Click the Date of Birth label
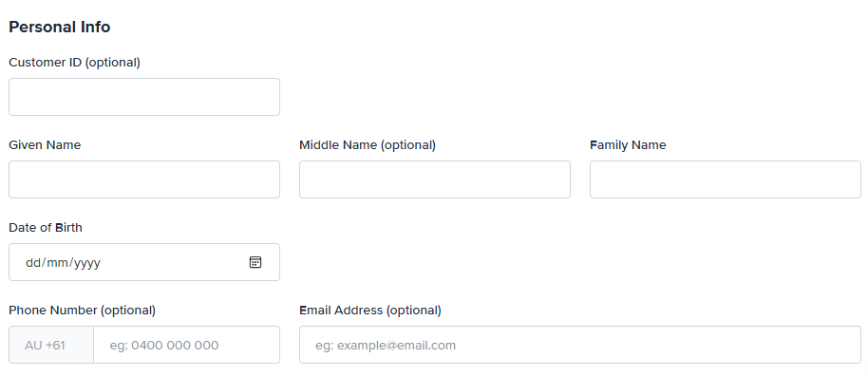868x377 pixels. pos(46,228)
